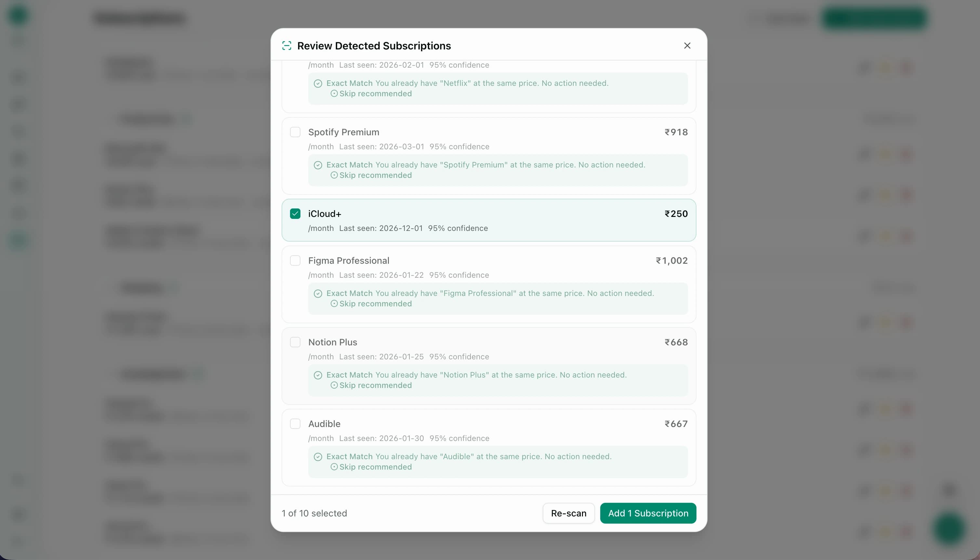980x560 pixels.
Task: Click Skip recommended under Notion Plus
Action: [375, 385]
